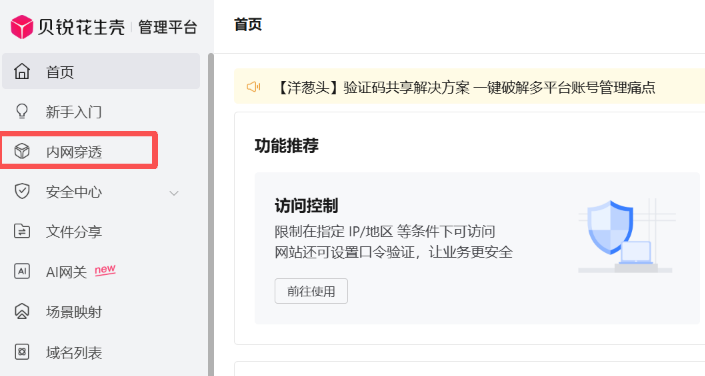The height and width of the screenshot is (376, 705).
Task: Click the new badge next to AI网关
Action: 105,269
